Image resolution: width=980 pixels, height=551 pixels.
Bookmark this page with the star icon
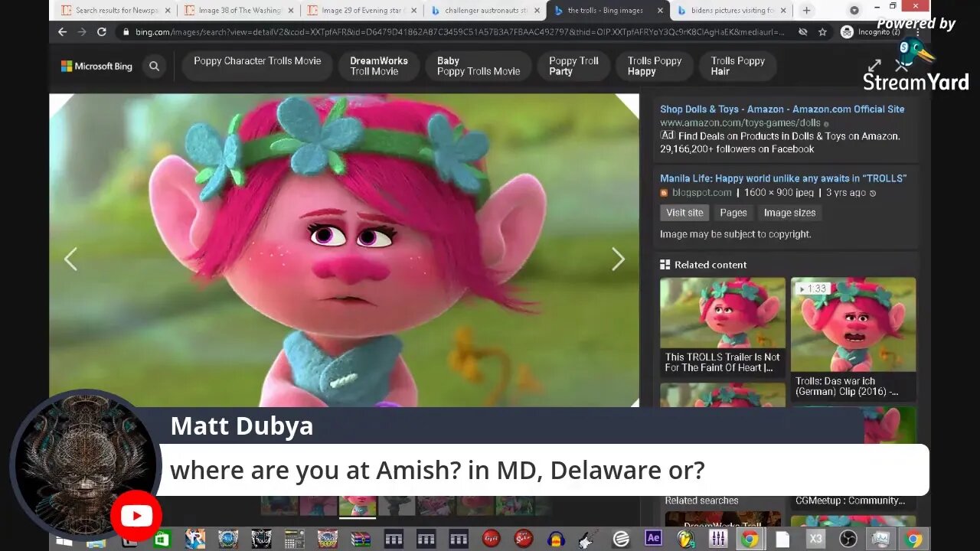pos(822,32)
